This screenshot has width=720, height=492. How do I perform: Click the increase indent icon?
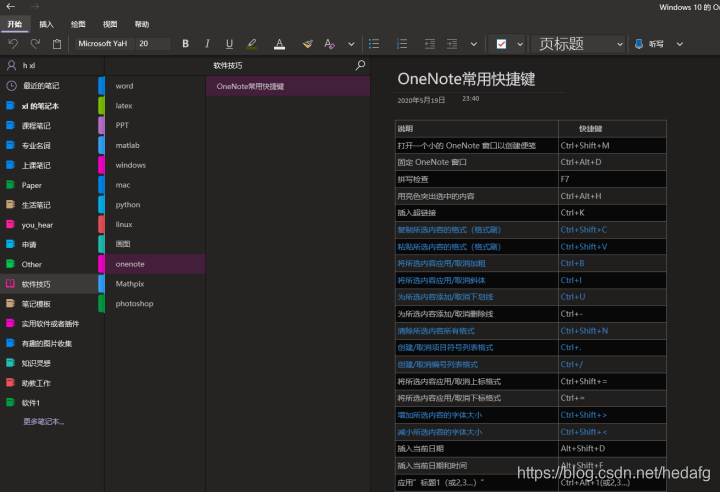tap(452, 44)
